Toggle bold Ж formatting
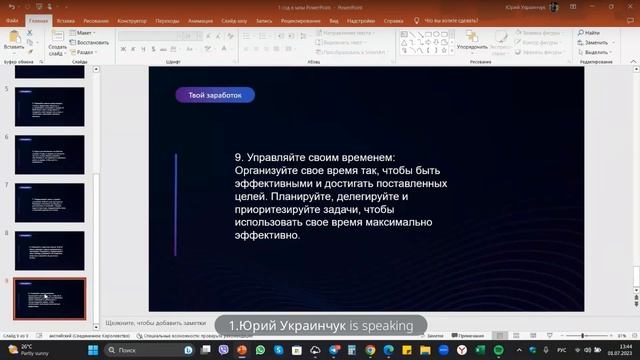 click(x=123, y=49)
